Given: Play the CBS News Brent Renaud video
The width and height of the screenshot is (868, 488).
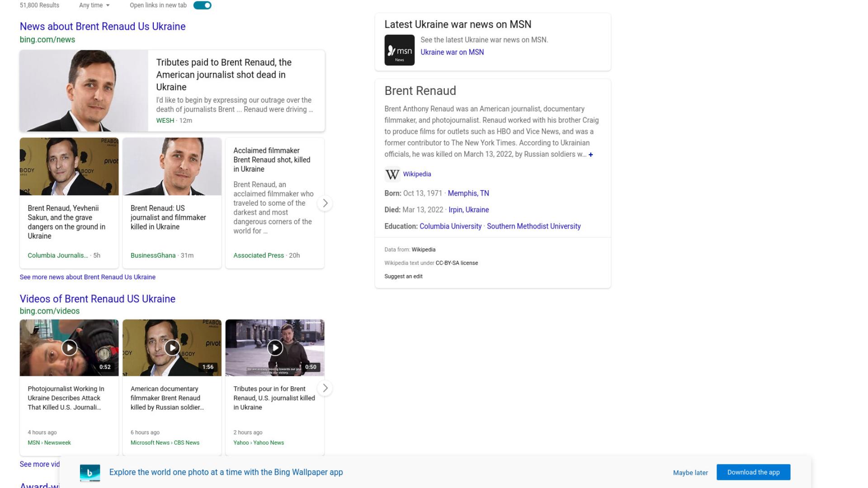Looking at the screenshot, I should [172, 348].
